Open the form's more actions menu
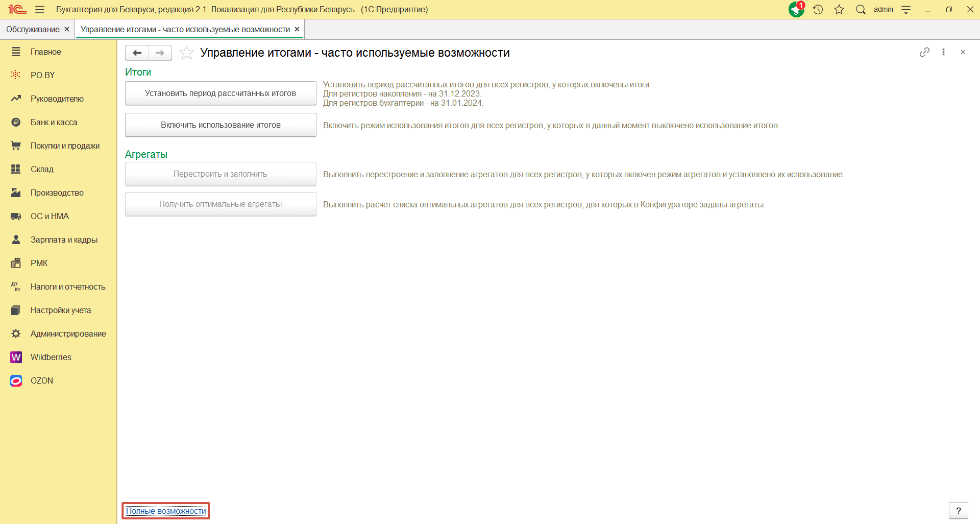The image size is (980, 524). (x=943, y=52)
